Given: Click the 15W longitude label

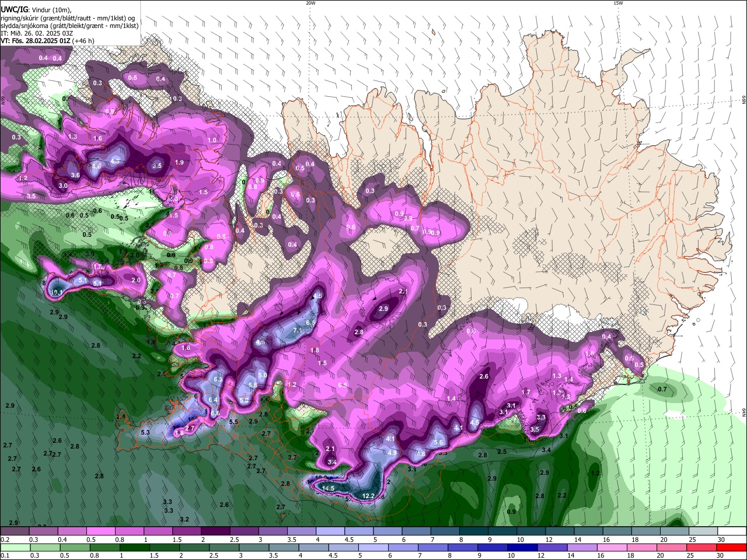Looking at the screenshot, I should 617,3.
